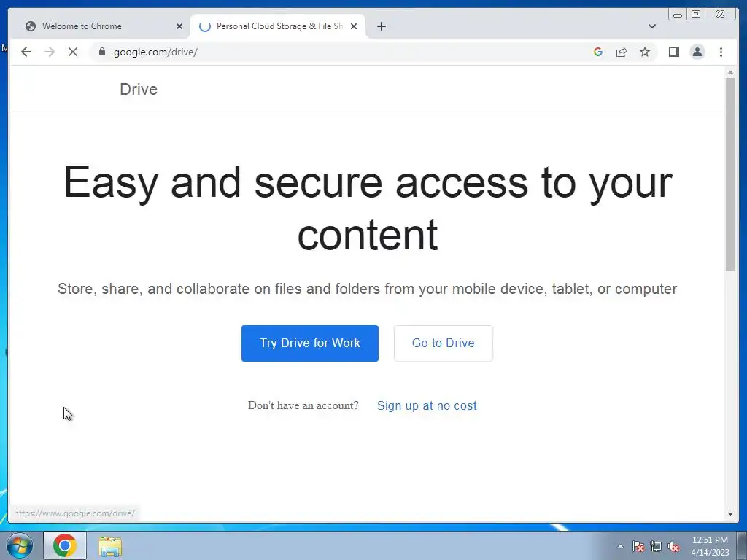Click the Action Center flag icon
747x560 pixels.
click(638, 546)
